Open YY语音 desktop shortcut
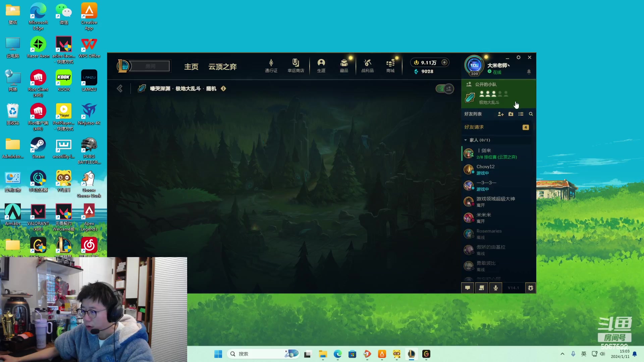The width and height of the screenshot is (644, 362). point(64,182)
